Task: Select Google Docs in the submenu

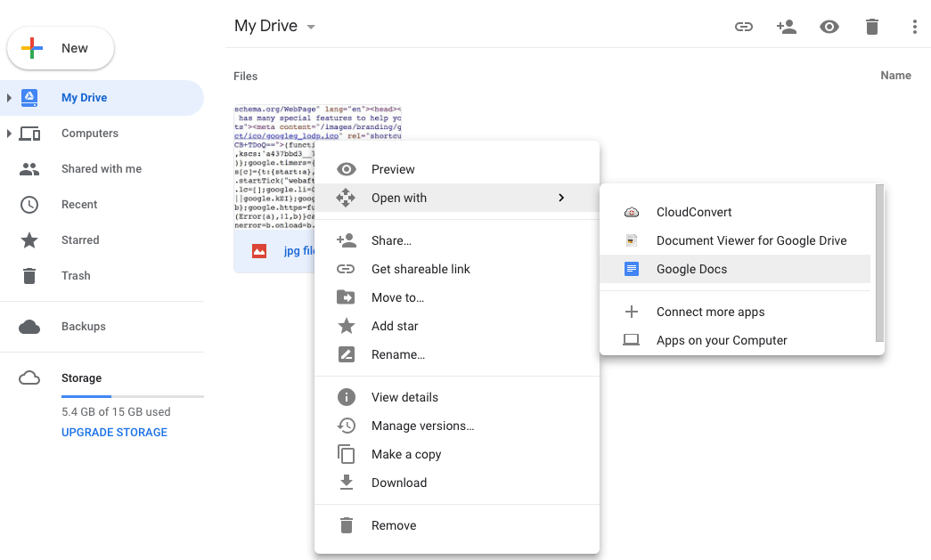Action: 735,269
